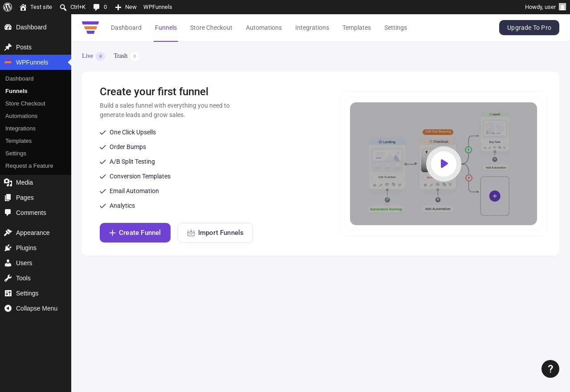Screen dimensions: 570x392
Task: Open Dashboard in WordPress sidebar
Action: coord(36,27)
